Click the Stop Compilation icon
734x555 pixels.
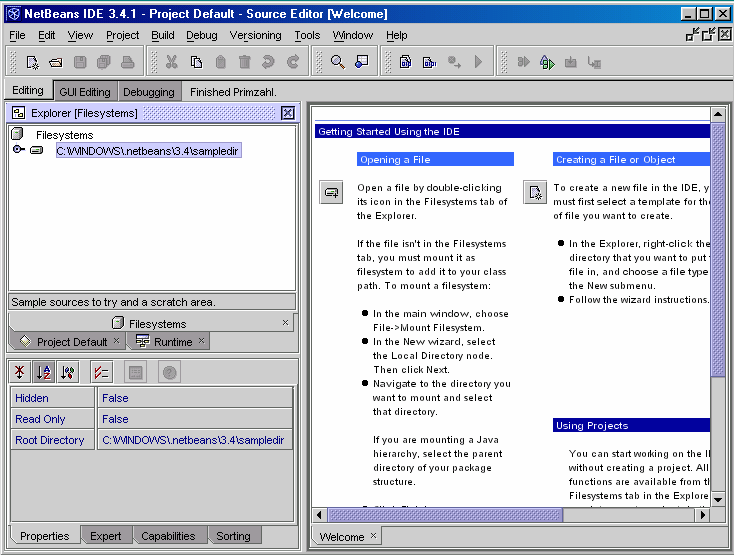coord(454,62)
